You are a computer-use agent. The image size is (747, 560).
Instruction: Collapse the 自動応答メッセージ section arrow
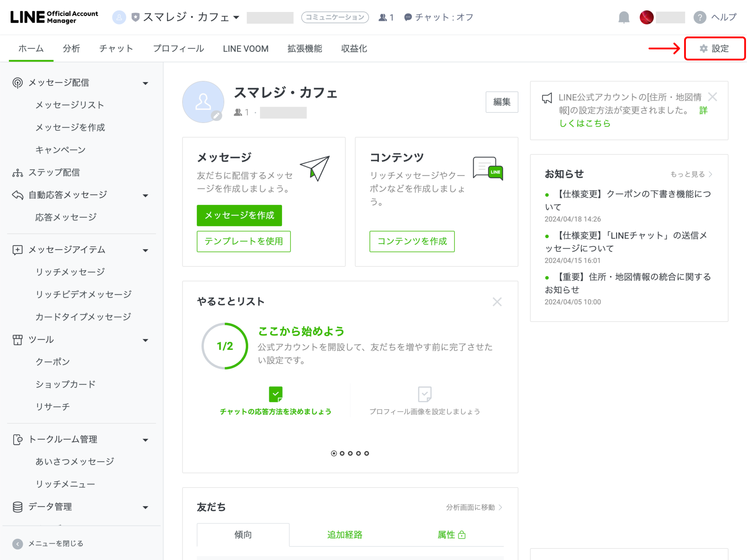click(x=146, y=195)
